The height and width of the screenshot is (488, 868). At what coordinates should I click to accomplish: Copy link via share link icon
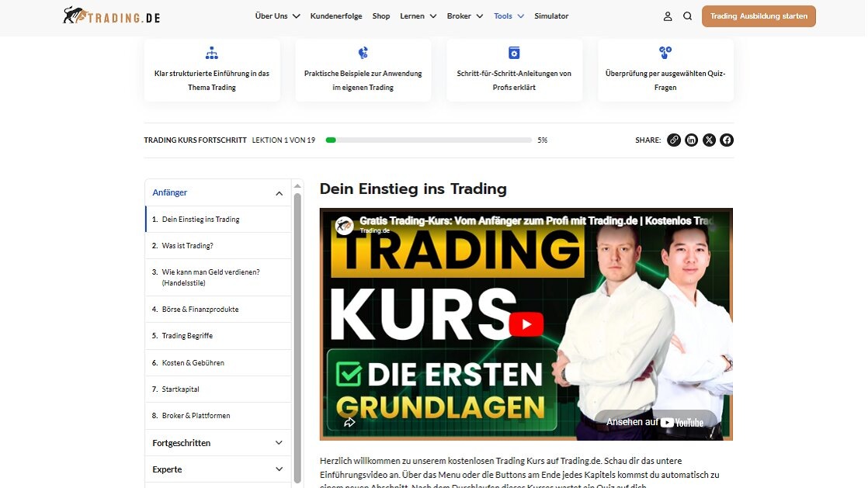[673, 140]
